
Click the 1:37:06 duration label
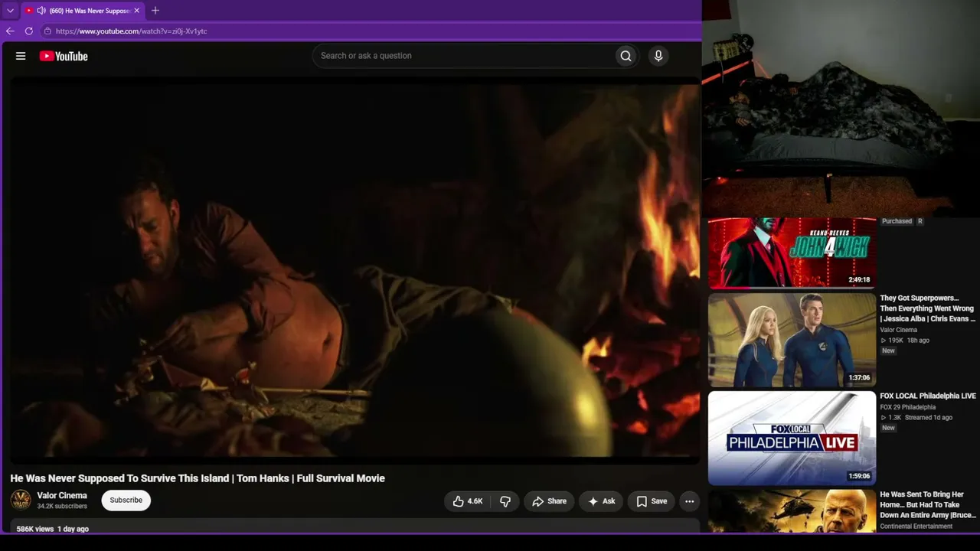pos(859,378)
